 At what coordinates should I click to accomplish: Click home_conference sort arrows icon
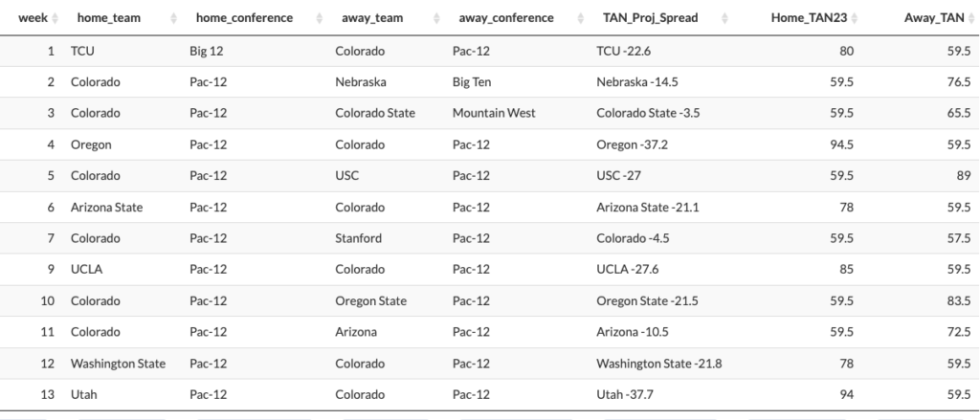tap(320, 18)
